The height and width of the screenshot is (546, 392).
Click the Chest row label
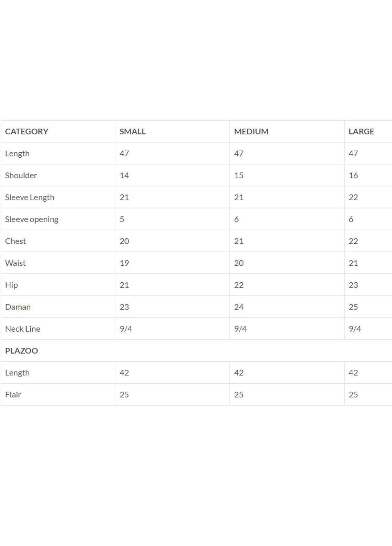click(x=16, y=241)
